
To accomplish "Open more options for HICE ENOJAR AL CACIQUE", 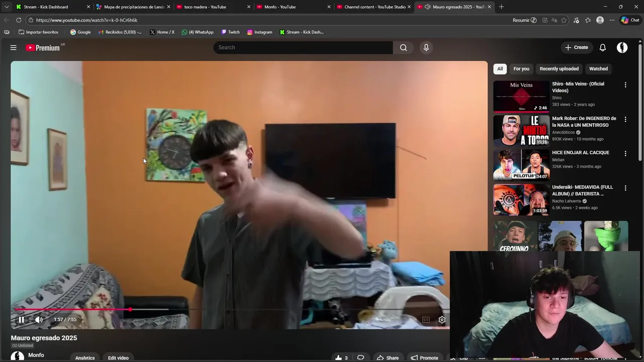I will (x=625, y=153).
